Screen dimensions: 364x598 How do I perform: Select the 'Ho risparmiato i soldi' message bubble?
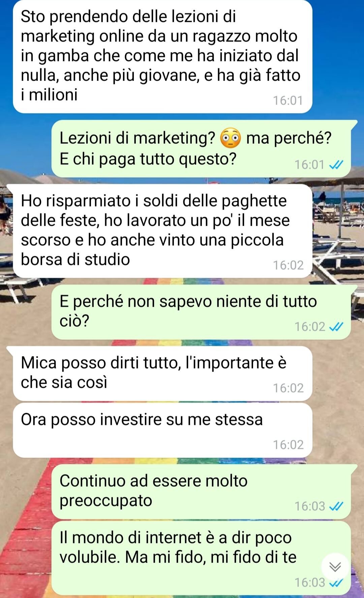click(x=162, y=231)
